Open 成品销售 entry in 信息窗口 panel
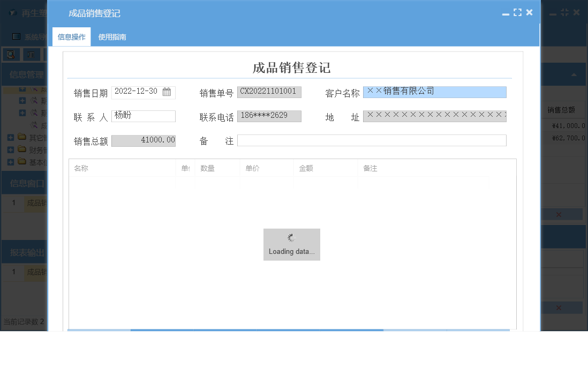 [35, 203]
